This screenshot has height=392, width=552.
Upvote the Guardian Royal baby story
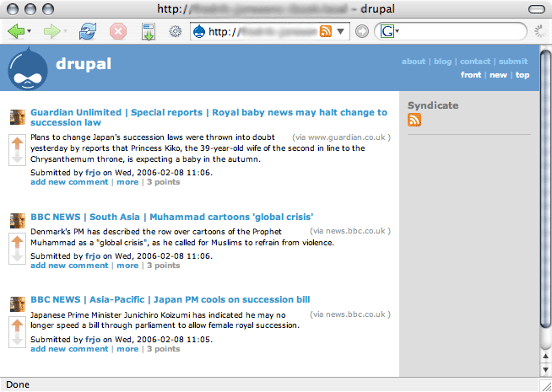coord(16,145)
